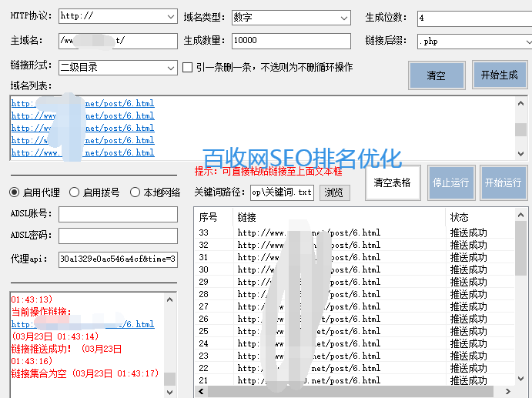Click the domain list scrollbar thumb

[520, 129]
